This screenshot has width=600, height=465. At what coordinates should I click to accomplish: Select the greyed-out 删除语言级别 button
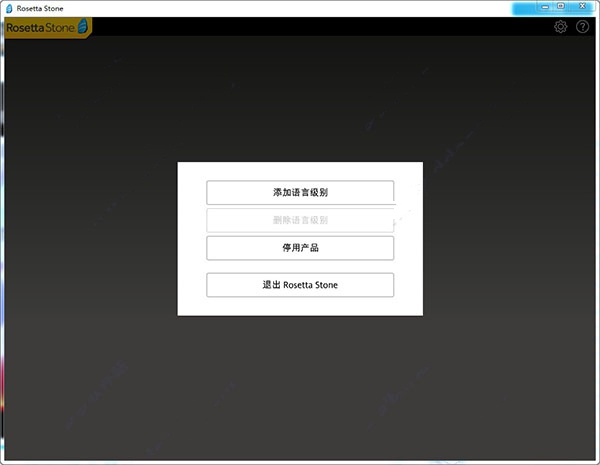300,220
